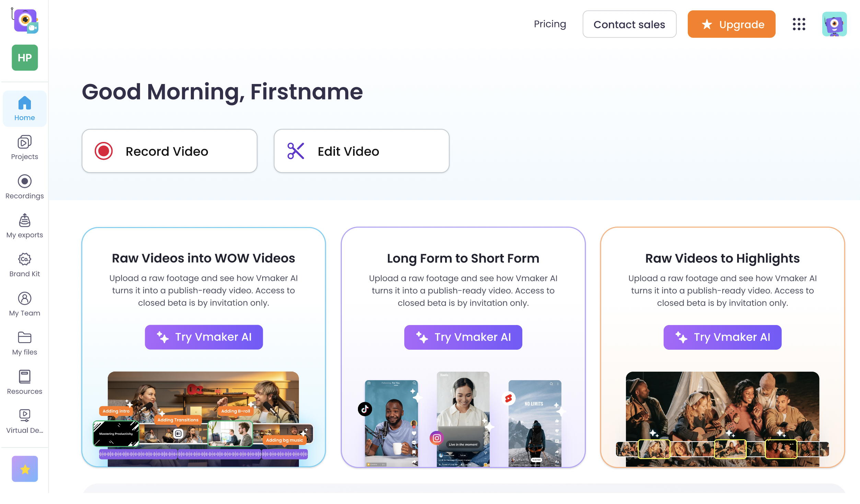Go to Recordings in the sidebar

click(x=24, y=187)
